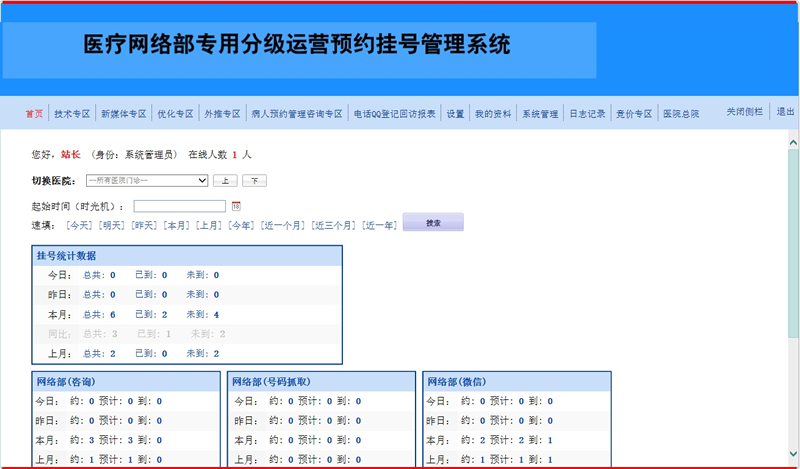The width and height of the screenshot is (800, 469).
Task: Open the 外推专区 menu
Action: [x=222, y=114]
